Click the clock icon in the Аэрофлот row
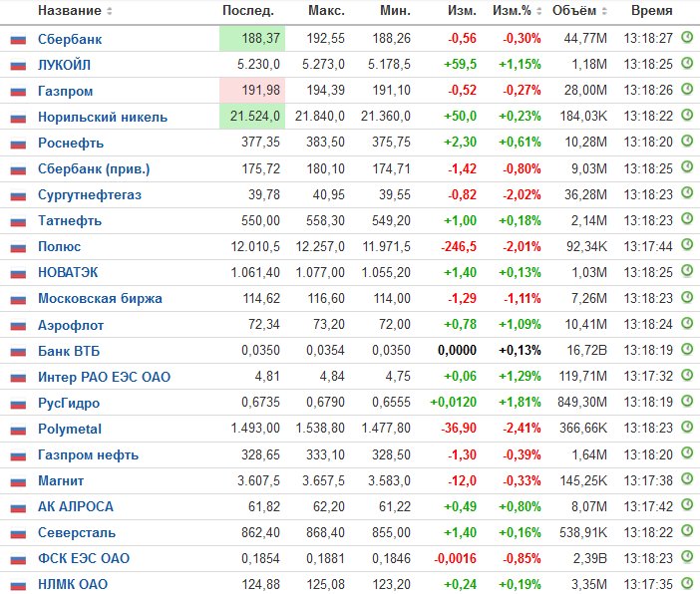This screenshot has width=700, height=594. click(x=687, y=322)
